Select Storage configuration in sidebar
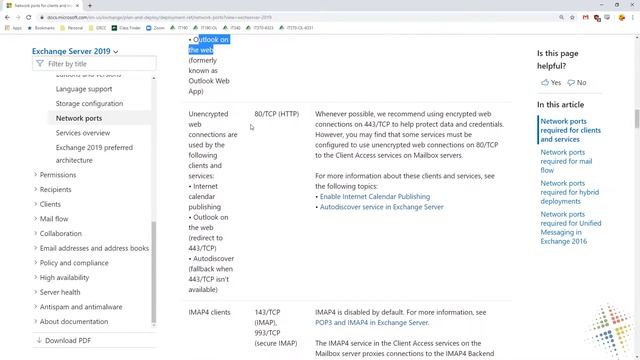The image size is (640, 360). tap(89, 104)
